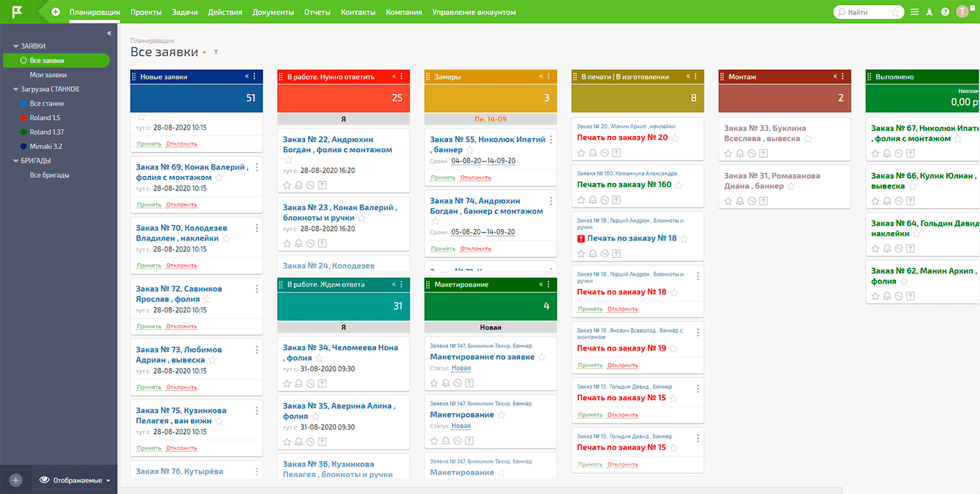980x494 pixels.
Task: Click upload arrow icon on Заказ № 23 card
Action: pyautogui.click(x=322, y=244)
